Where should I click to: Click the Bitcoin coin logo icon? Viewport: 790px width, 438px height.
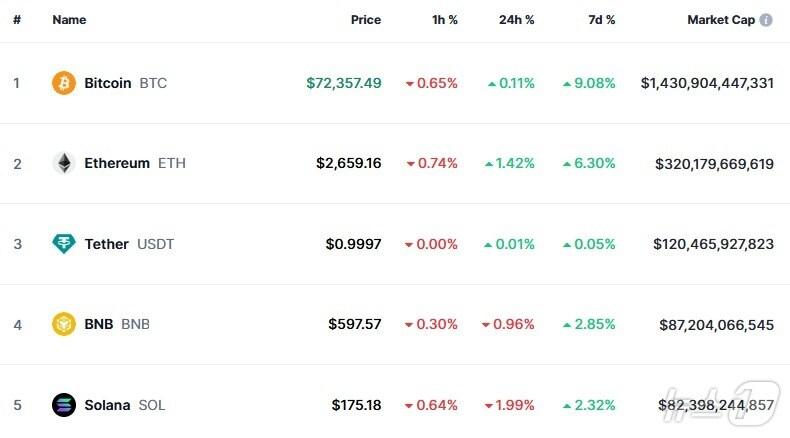(x=64, y=83)
